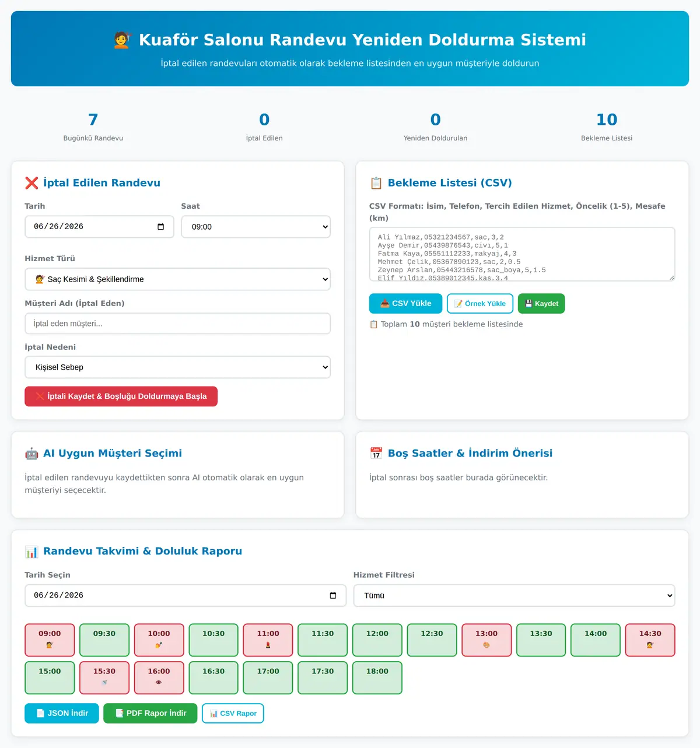Select the booked 16:00 time slot
Image resolution: width=700 pixels, height=748 pixels.
click(x=159, y=678)
